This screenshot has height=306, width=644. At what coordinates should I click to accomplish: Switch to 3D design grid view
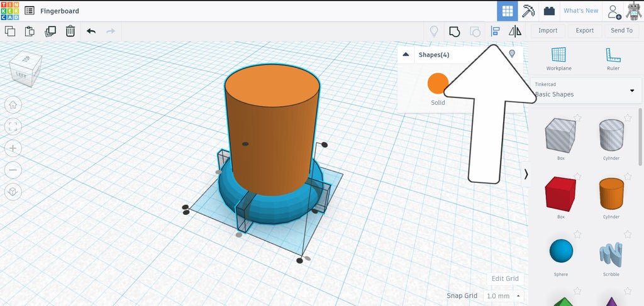pyautogui.click(x=508, y=11)
